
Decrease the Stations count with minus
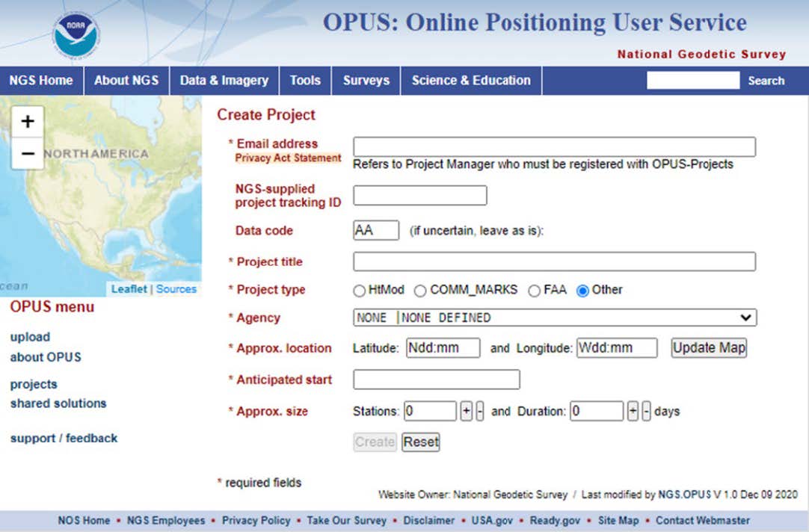click(480, 412)
